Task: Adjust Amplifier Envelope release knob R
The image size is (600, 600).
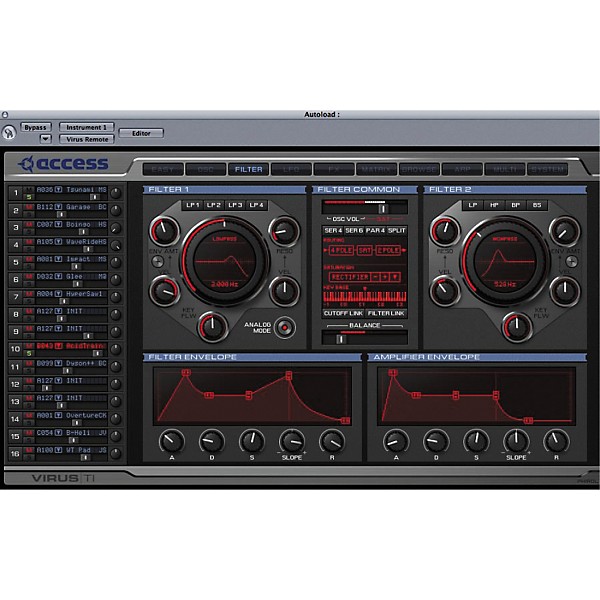Action: point(556,441)
